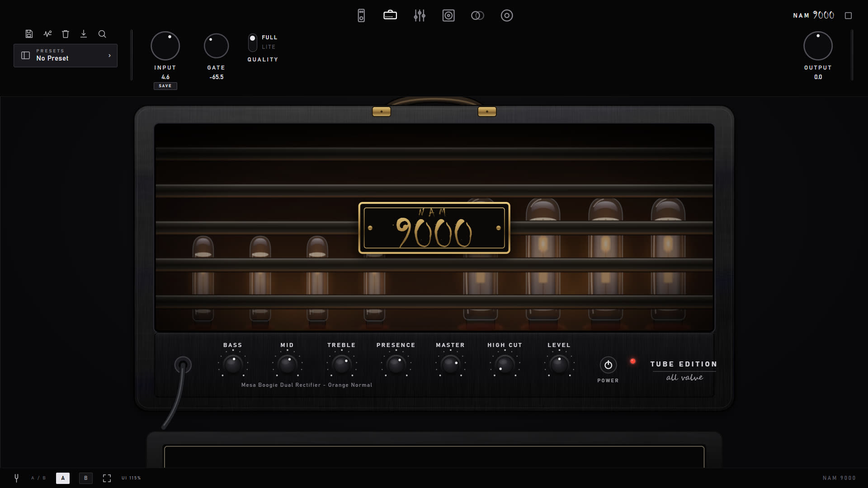Click the window square icon near NAM 9000
Screen dimensions: 868x488
click(x=848, y=15)
